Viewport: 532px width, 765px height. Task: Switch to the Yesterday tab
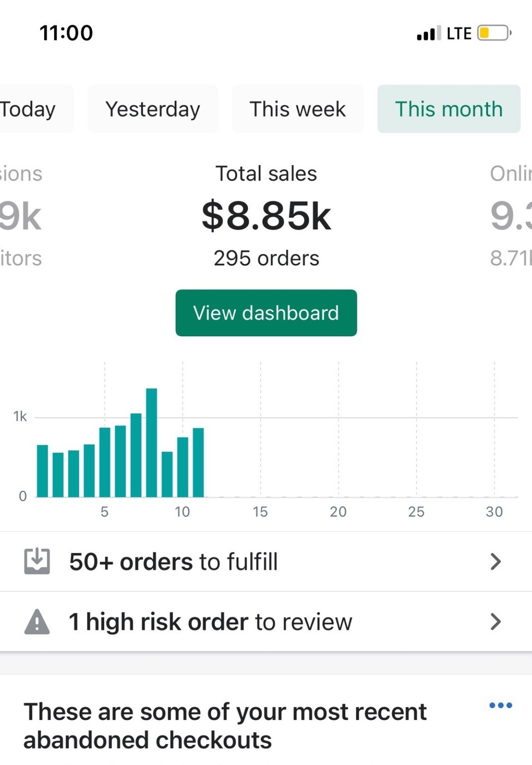tap(153, 109)
